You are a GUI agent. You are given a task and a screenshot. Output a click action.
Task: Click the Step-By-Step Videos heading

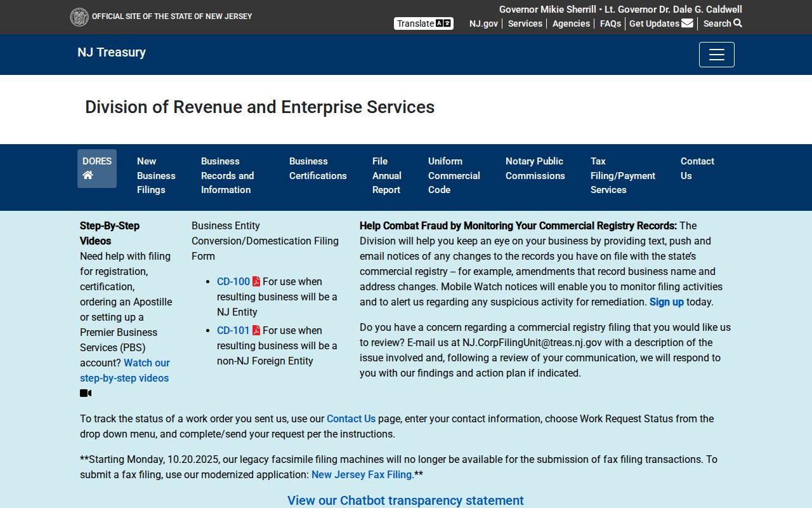tap(110, 233)
